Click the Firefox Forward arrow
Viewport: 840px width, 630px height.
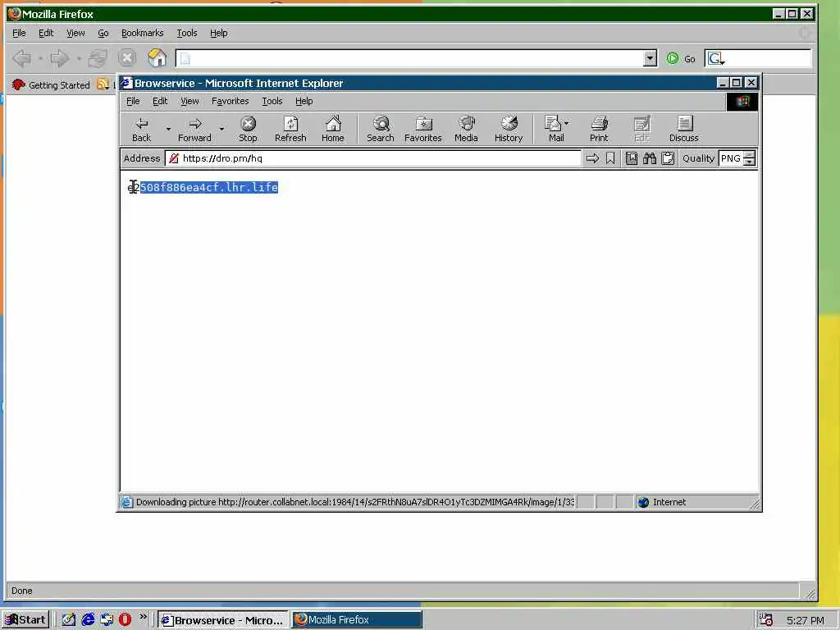point(59,58)
